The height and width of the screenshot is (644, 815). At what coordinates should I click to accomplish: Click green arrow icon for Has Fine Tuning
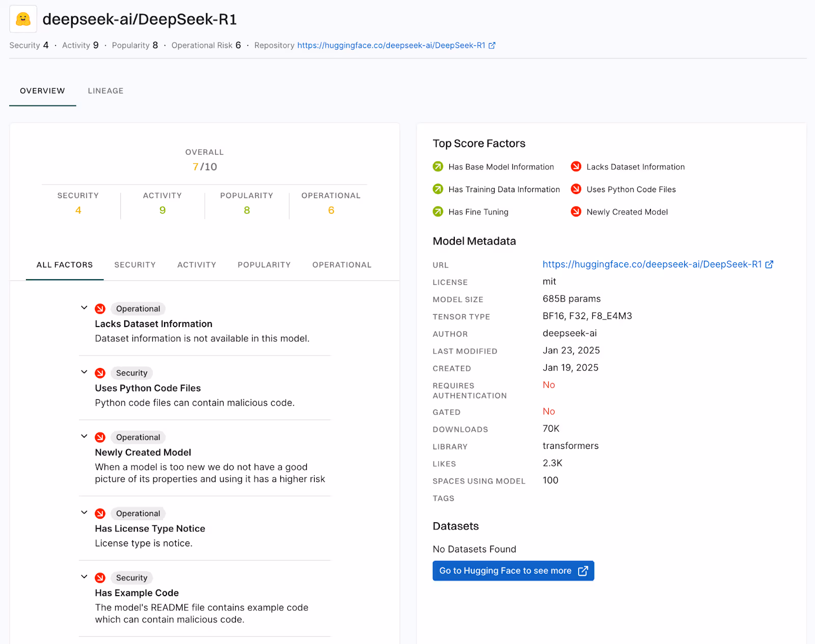438,211
